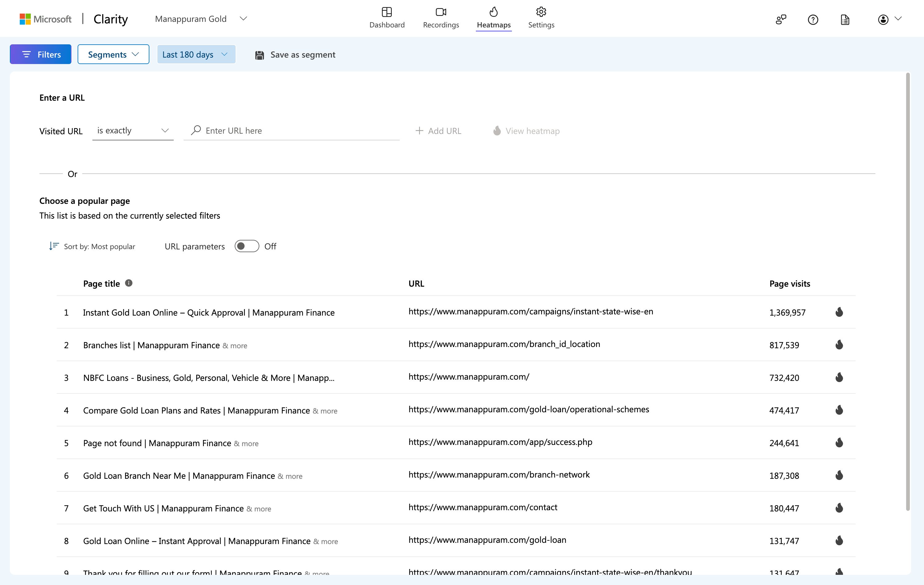
Task: Click the Page title info icon
Action: [129, 283]
